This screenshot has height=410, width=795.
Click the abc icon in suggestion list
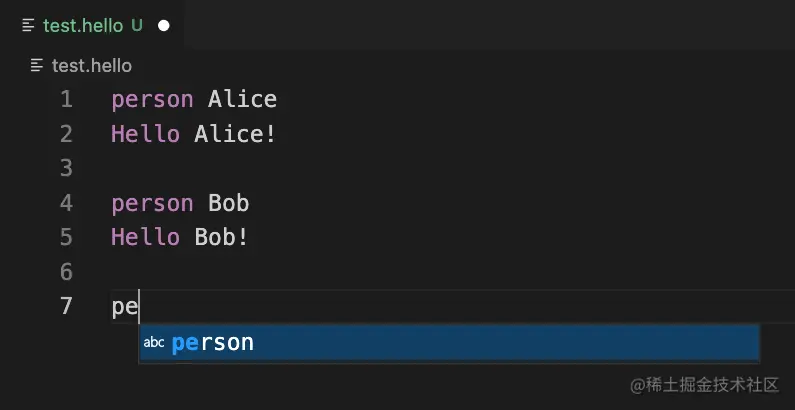pos(154,343)
